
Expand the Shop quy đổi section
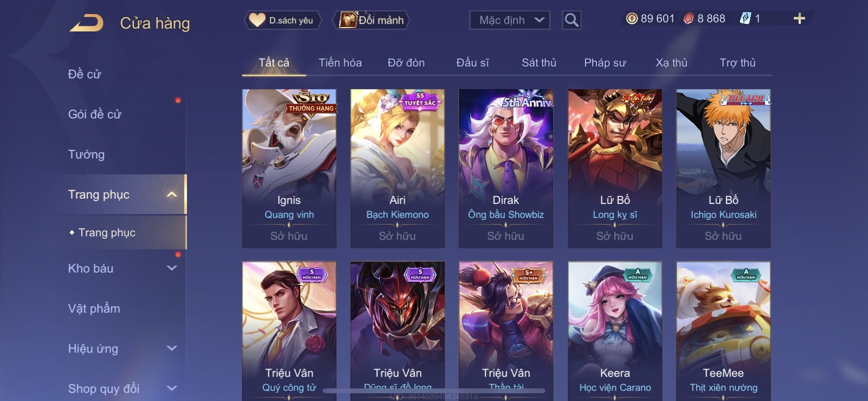click(171, 388)
